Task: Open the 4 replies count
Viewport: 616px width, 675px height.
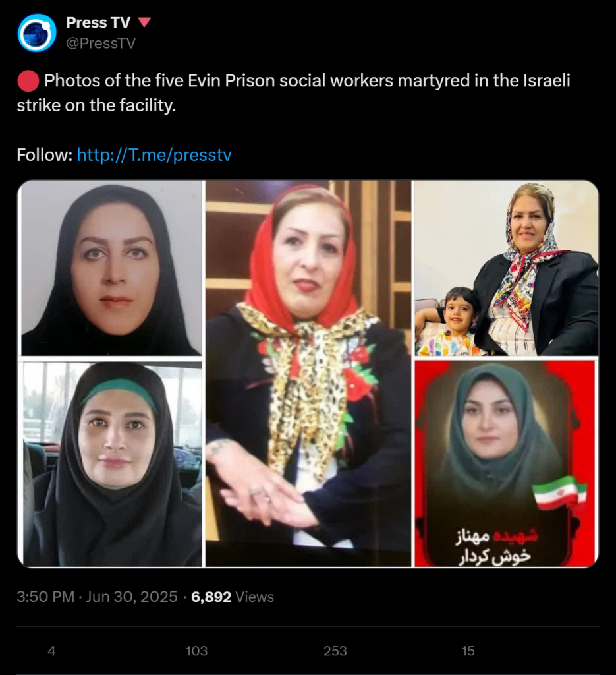Action: click(51, 651)
